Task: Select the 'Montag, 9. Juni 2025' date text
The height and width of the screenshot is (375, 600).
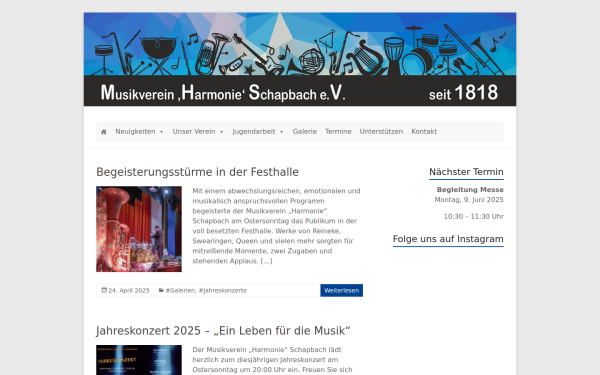Action: coord(469,200)
